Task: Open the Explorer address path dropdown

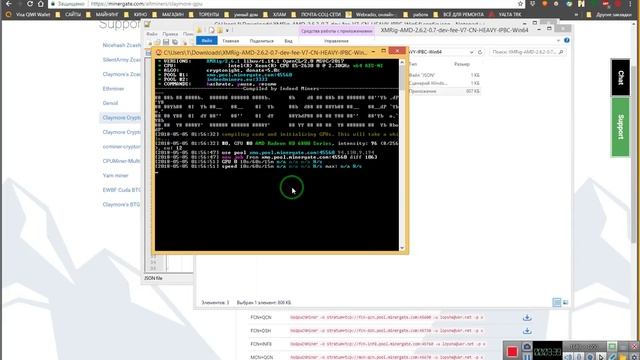Action: (x=471, y=52)
